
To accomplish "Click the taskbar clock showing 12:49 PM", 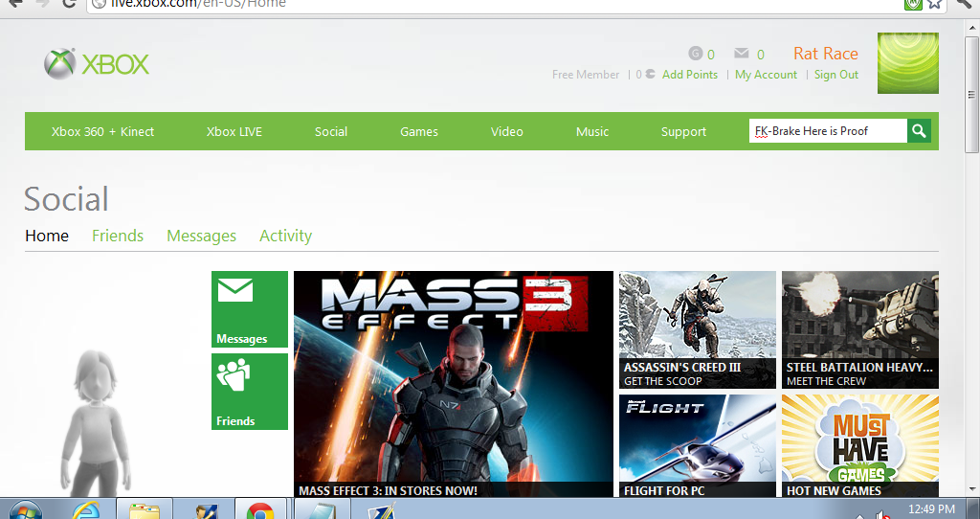I will click(x=931, y=509).
